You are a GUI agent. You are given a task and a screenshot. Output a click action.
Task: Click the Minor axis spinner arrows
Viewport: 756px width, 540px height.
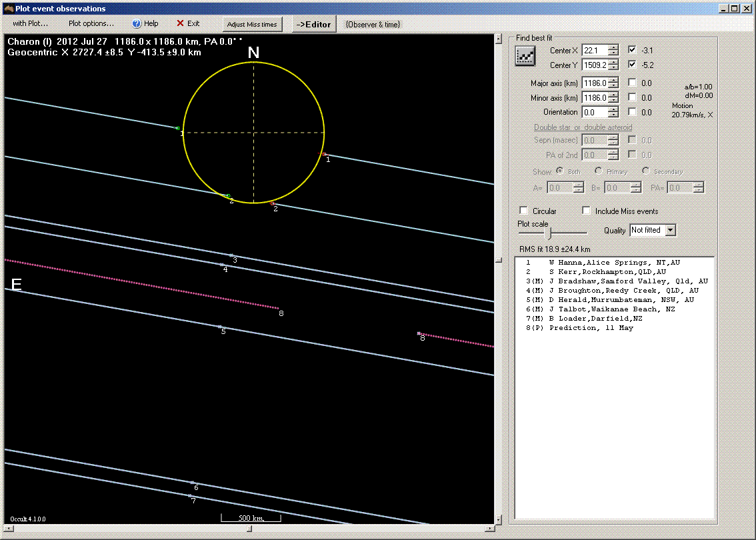coord(613,97)
